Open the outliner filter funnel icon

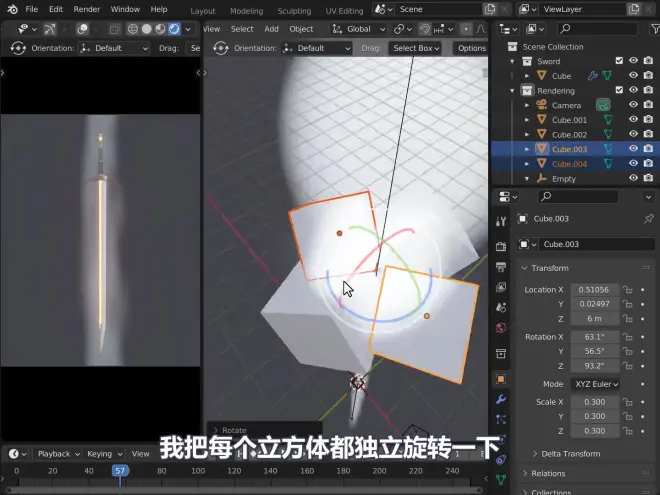[655, 29]
